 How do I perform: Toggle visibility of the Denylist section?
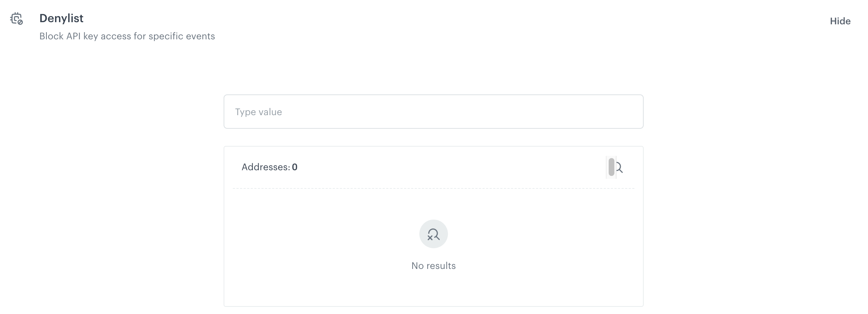[840, 21]
